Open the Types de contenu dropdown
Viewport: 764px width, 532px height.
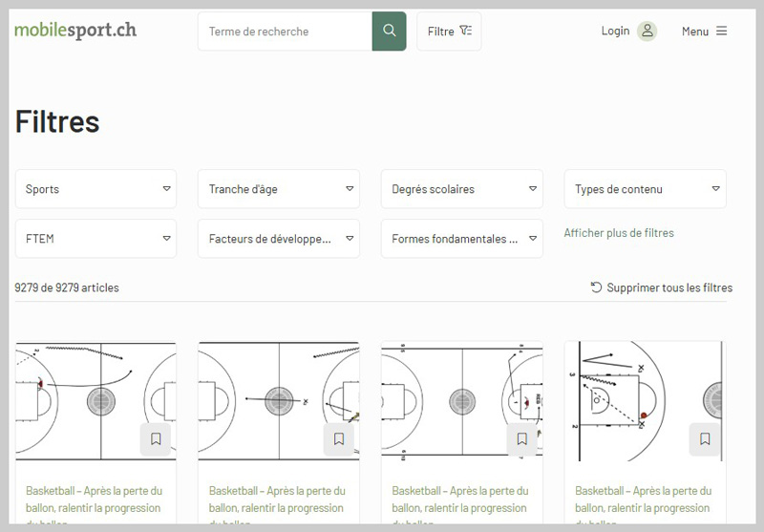point(646,189)
